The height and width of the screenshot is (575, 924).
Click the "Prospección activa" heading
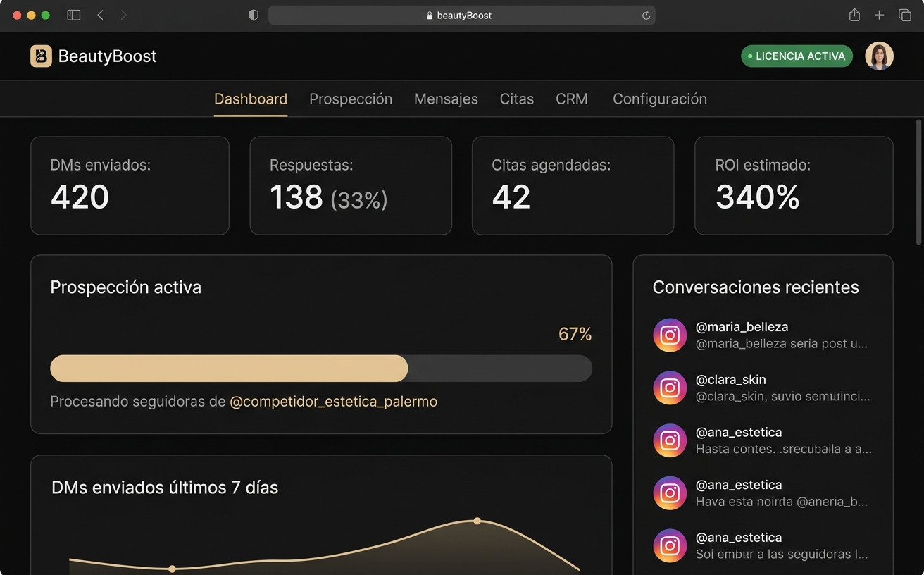point(125,287)
